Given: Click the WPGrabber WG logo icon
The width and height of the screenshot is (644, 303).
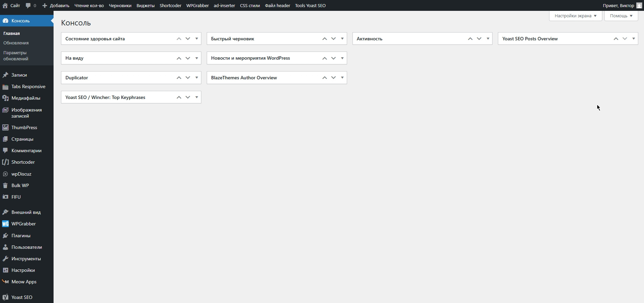Looking at the screenshot, I should pos(5,224).
